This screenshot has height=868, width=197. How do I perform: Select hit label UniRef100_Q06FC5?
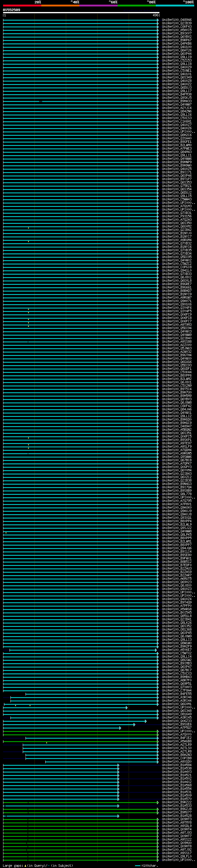click(x=177, y=436)
